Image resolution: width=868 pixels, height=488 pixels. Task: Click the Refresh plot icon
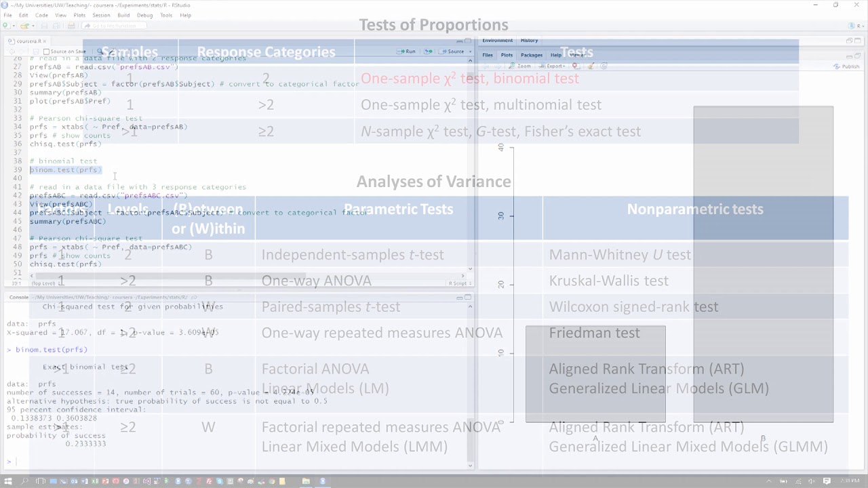[604, 66]
